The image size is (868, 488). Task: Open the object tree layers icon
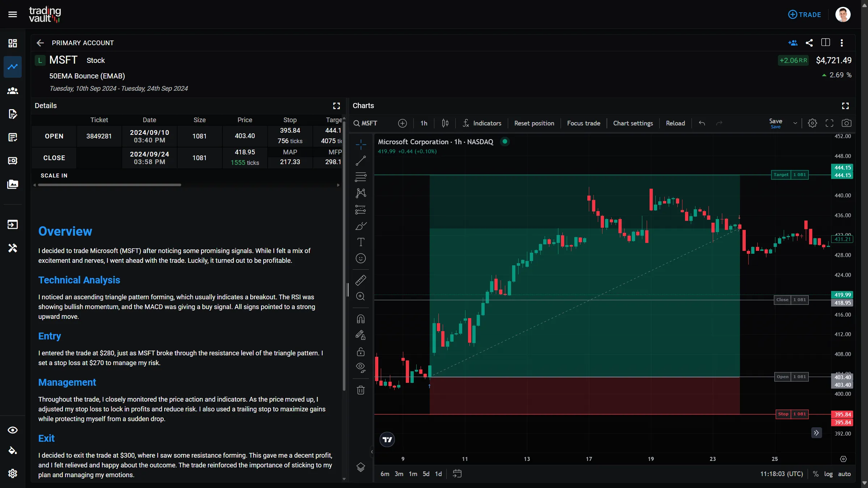coord(361,467)
